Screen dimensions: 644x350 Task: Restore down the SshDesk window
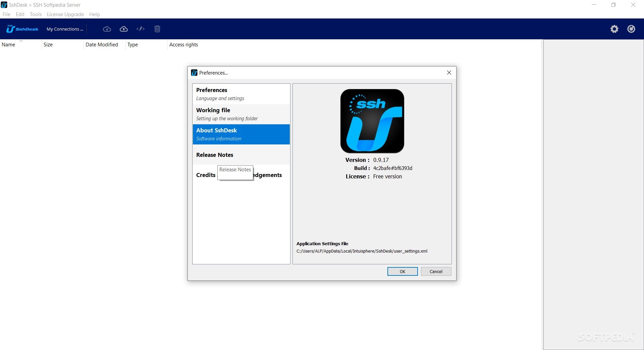[613, 5]
